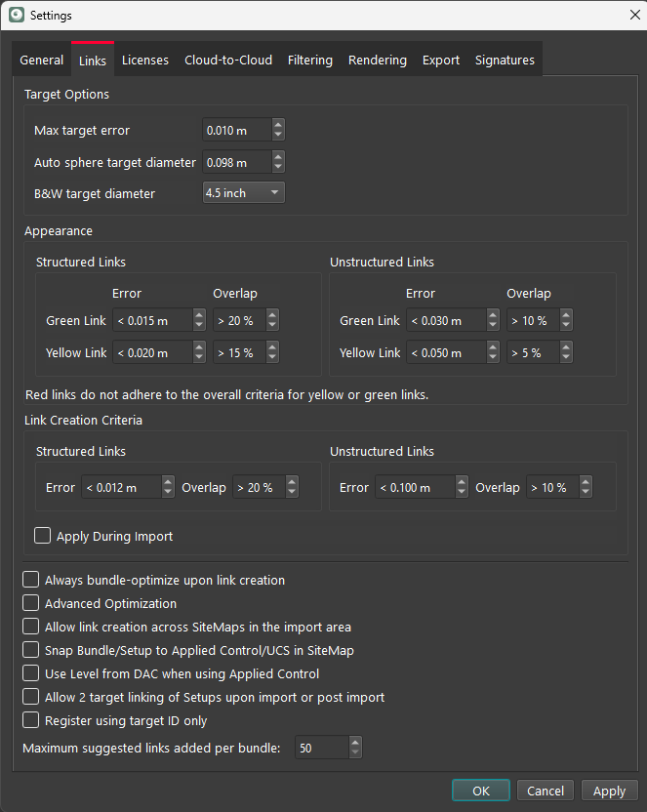Image resolution: width=647 pixels, height=812 pixels.
Task: Increase Structured Green Link error value
Action: [199, 315]
